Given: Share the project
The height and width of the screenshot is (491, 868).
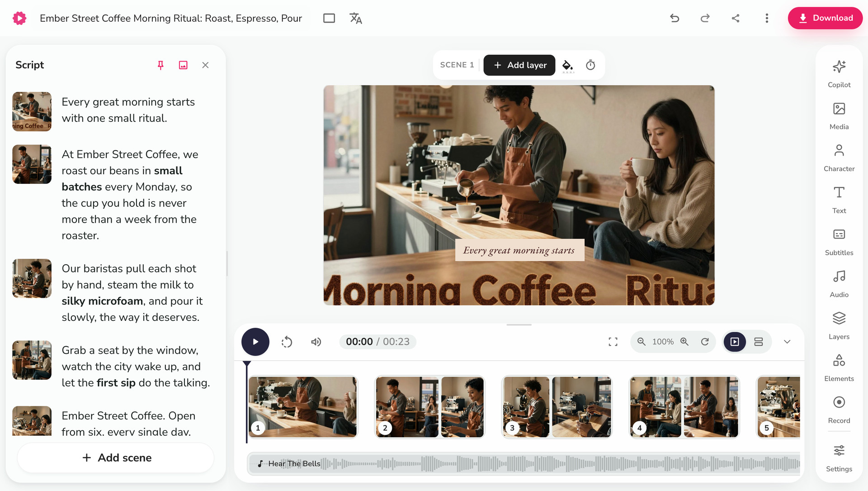Looking at the screenshot, I should pos(736,18).
